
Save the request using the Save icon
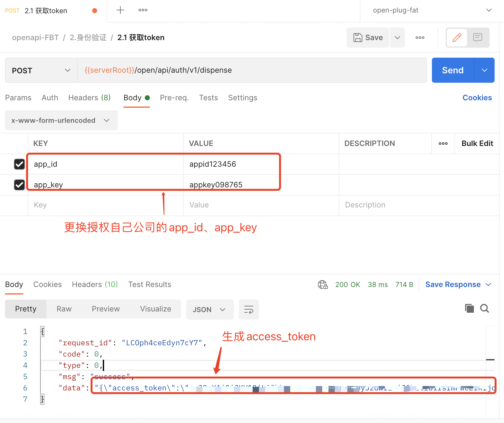[367, 37]
